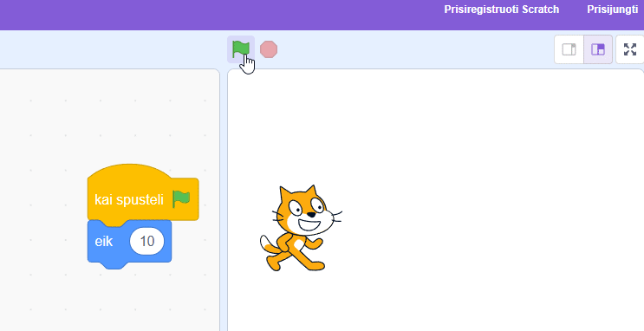Viewport: 644px width, 331px height.
Task: Switch to small stage layout
Action: (569, 49)
